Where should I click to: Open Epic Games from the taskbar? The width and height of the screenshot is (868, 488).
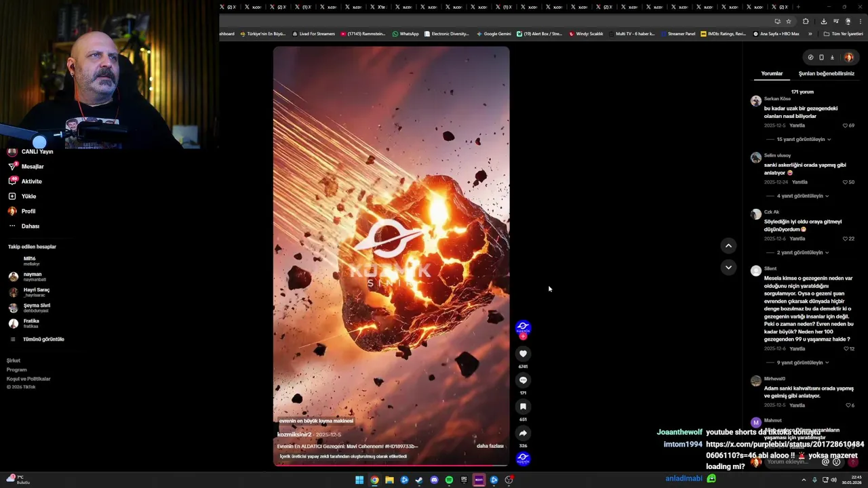coord(464,480)
